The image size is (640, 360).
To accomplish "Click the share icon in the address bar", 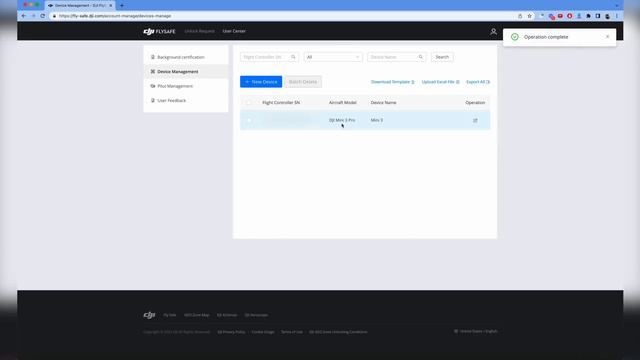I will pos(520,16).
